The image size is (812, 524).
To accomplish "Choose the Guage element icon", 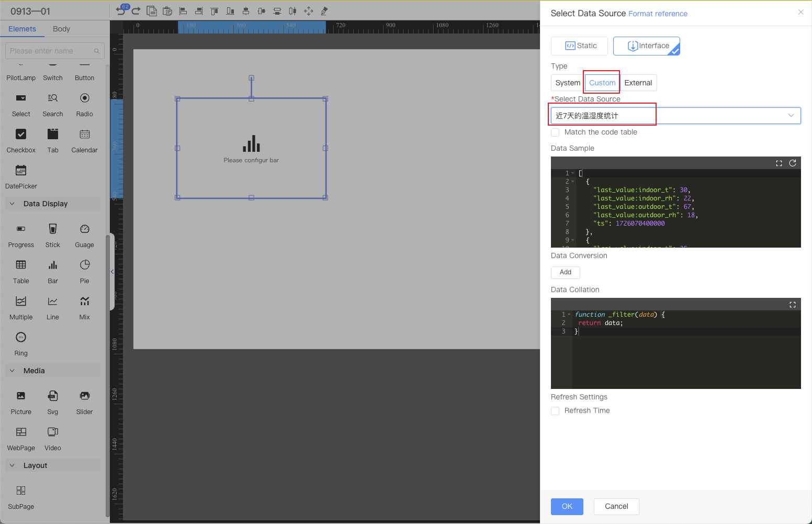I will [85, 229].
